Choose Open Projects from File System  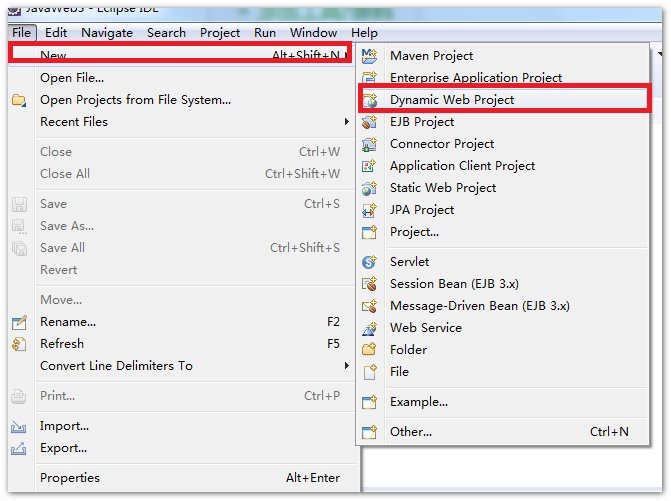point(135,100)
